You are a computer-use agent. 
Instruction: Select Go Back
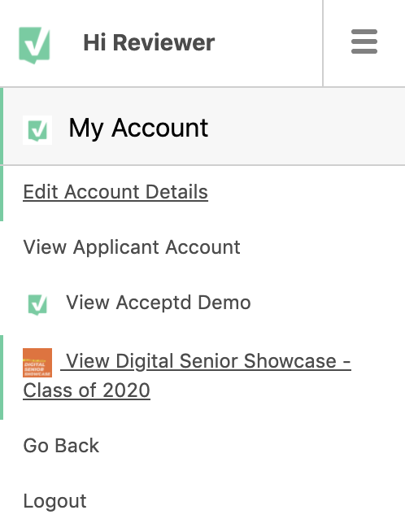point(61,446)
